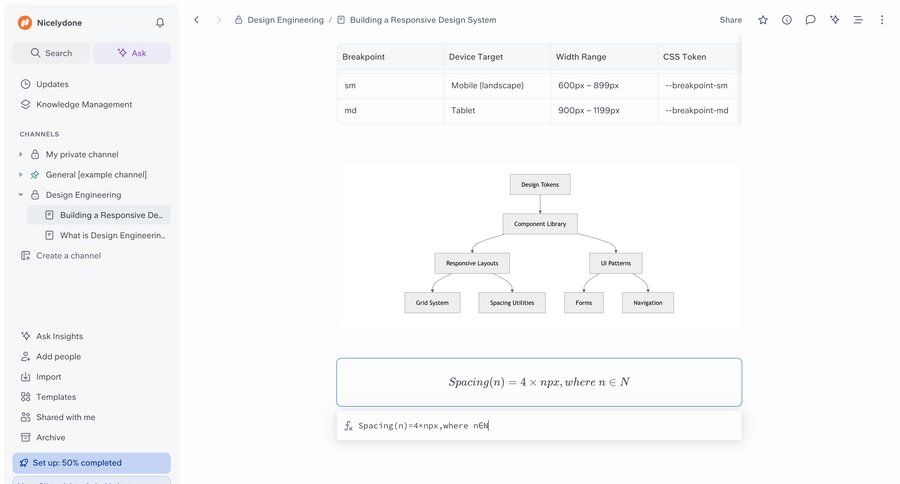Star this document as favorite
Image resolution: width=900 pixels, height=484 pixels.
pos(763,20)
